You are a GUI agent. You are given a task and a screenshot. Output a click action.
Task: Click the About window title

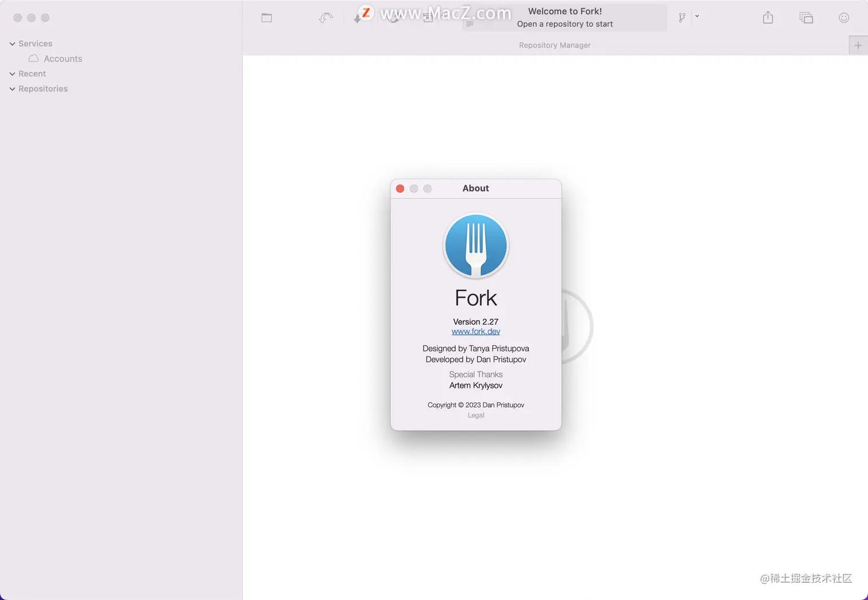tap(476, 188)
